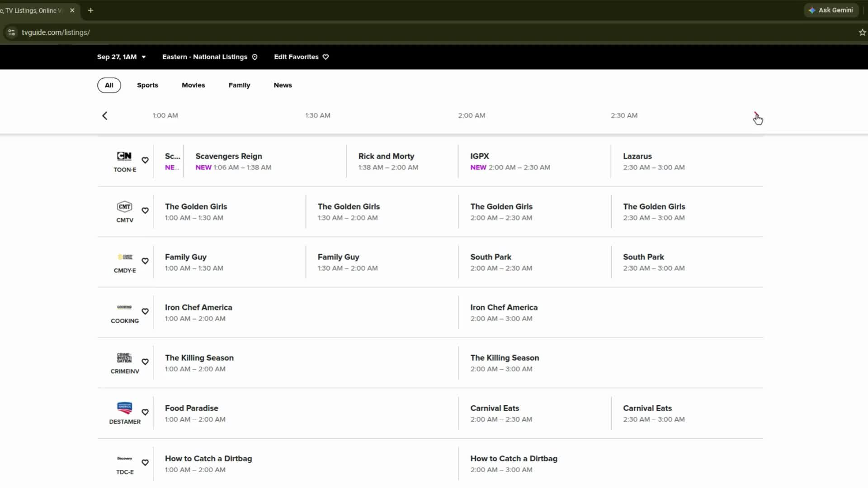Open the Sep 27, 1AM date dropdown

click(121, 57)
